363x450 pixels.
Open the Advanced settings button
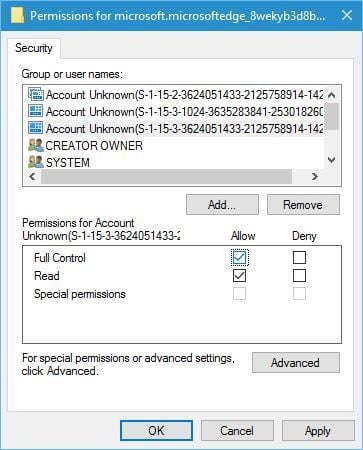[295, 362]
